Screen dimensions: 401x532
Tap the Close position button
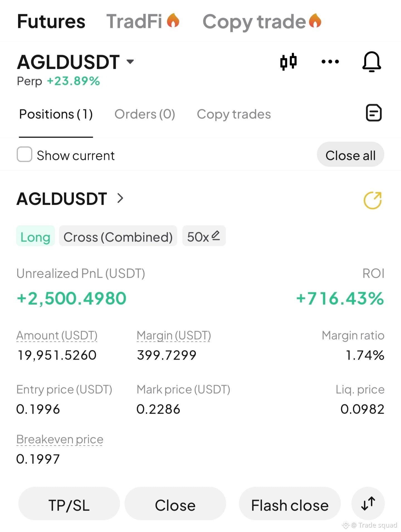(175, 504)
